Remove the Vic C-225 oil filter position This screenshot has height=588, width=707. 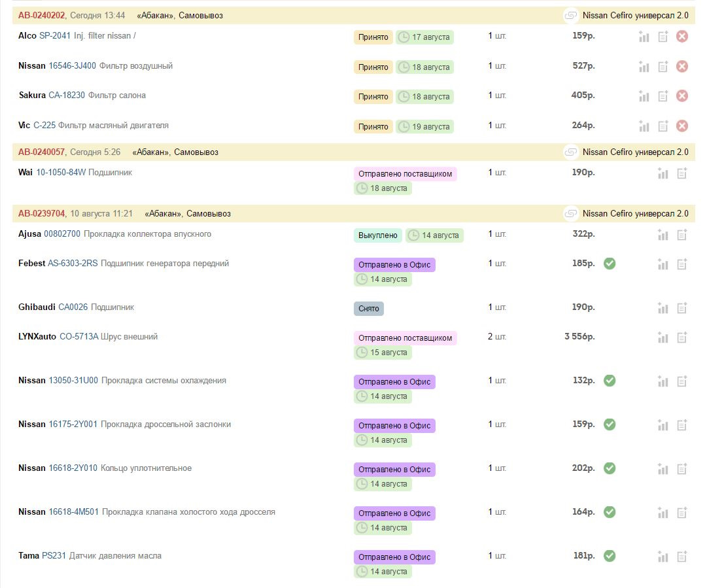(x=681, y=126)
